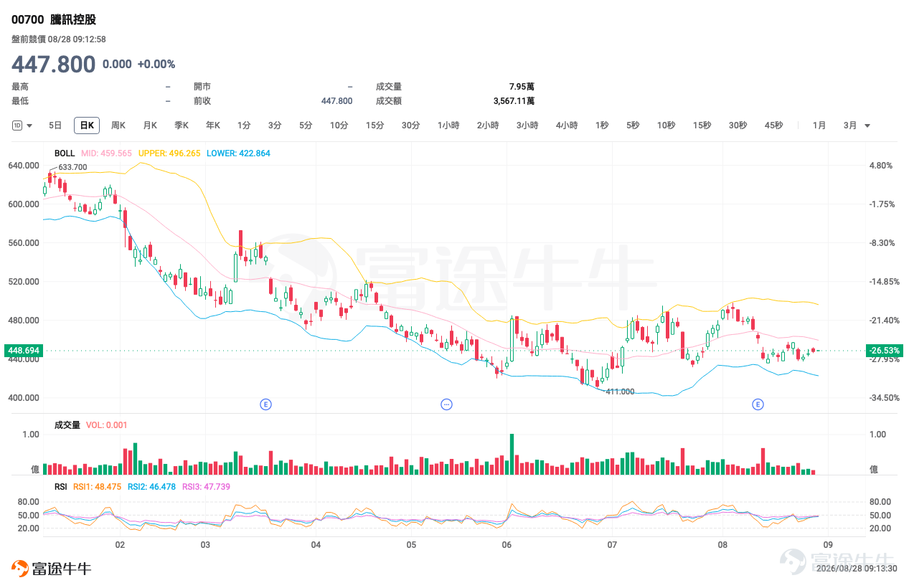Pick the 10秒 interval

pyautogui.click(x=667, y=125)
